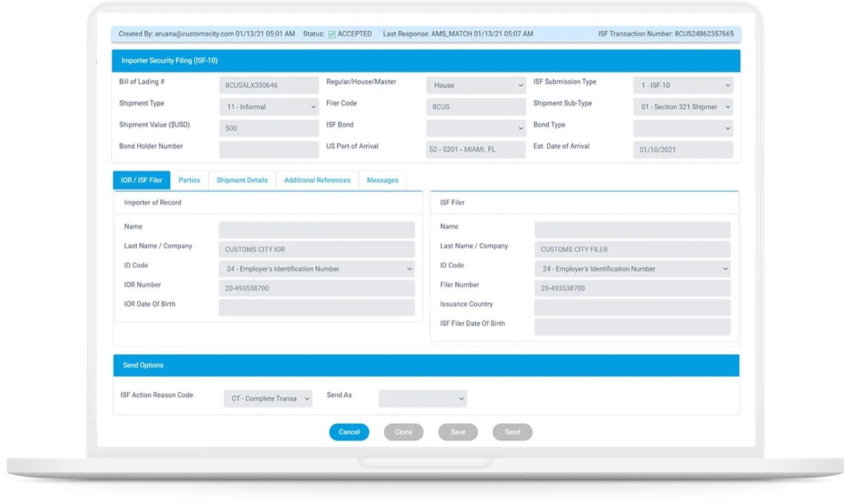This screenshot has height=504, width=844.
Task: Open the ISF Submission Type dropdown
Action: (683, 86)
